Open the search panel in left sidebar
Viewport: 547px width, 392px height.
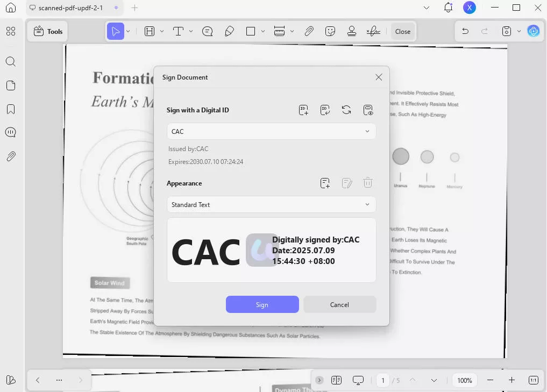coord(11,62)
